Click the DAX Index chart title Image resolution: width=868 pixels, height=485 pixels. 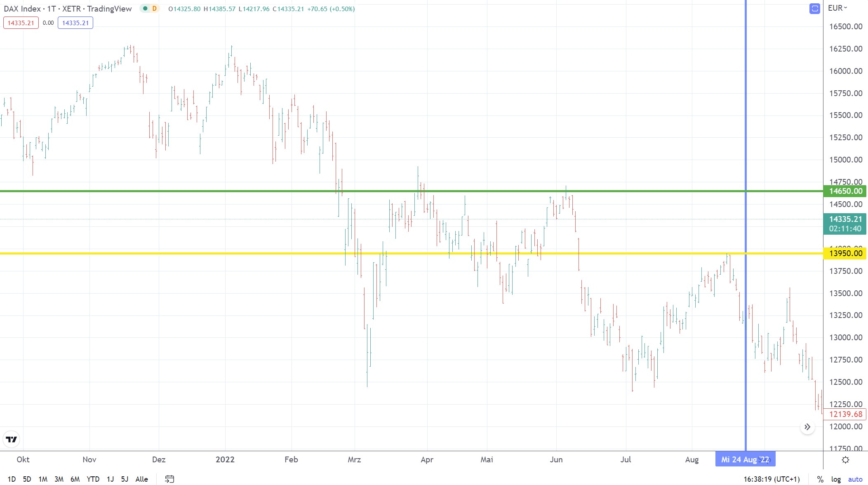[68, 9]
